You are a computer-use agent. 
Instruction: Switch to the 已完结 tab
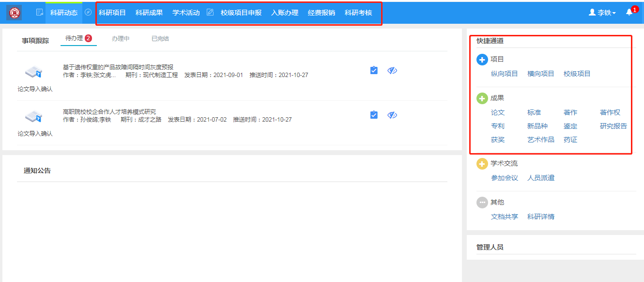pos(160,38)
